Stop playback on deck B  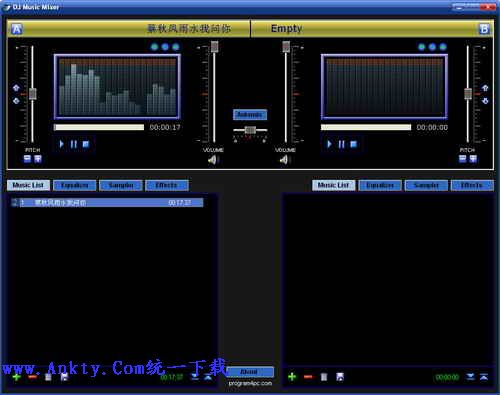point(353,144)
